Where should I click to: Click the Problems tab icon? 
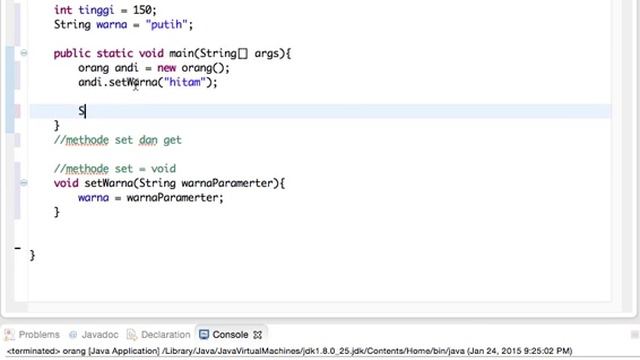click(x=9, y=335)
